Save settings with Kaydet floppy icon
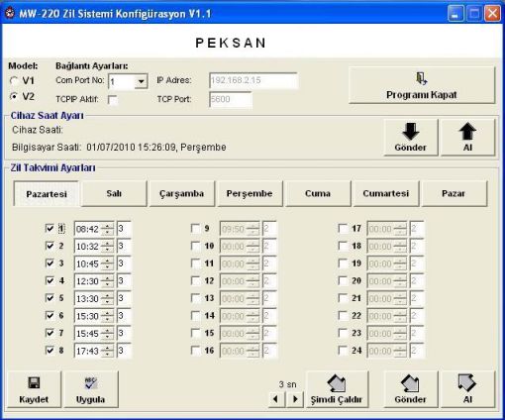The image size is (505, 420). [x=34, y=389]
